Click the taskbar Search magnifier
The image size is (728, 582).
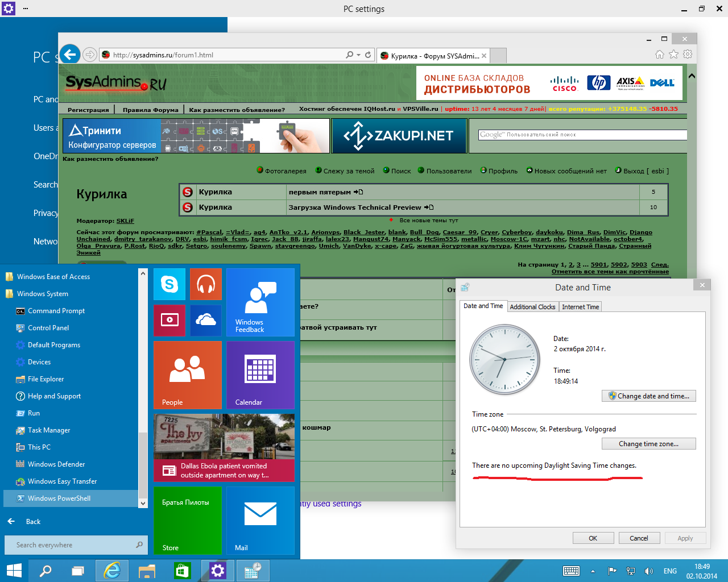[45, 571]
